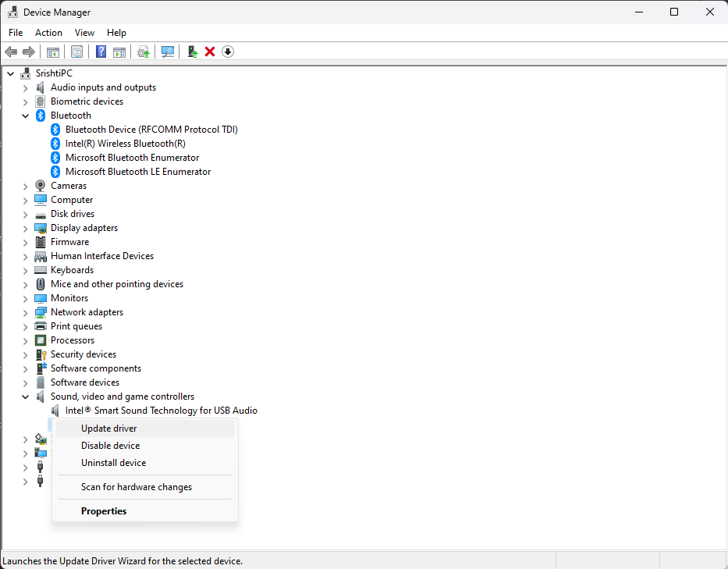728x569 pixels.
Task: Select Bluetooth Device (RFCOMM Protocol TDI)
Action: point(151,130)
